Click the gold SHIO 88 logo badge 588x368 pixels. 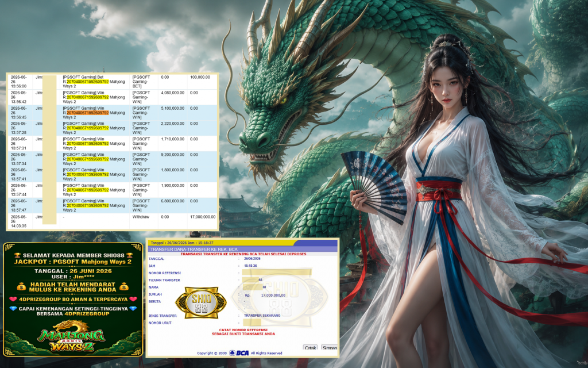[x=201, y=302]
